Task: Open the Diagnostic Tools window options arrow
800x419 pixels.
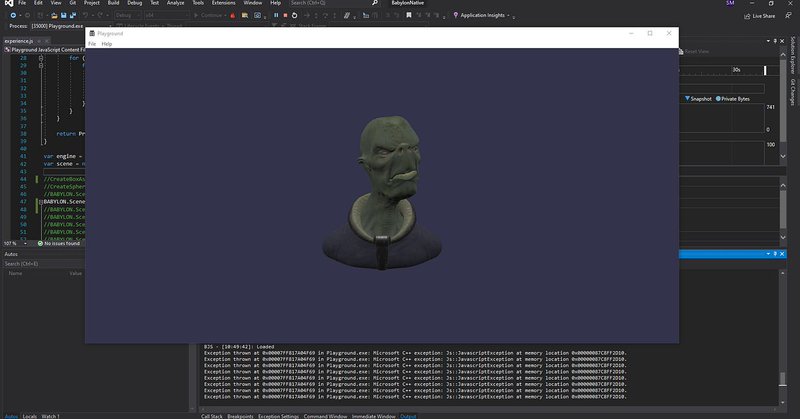Action: tap(768, 41)
